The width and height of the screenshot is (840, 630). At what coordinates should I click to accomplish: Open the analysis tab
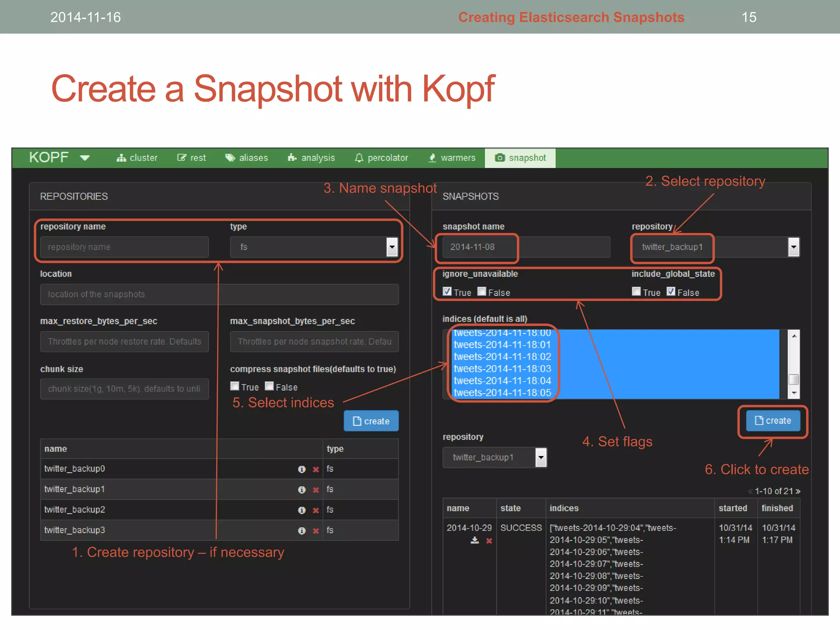311,158
